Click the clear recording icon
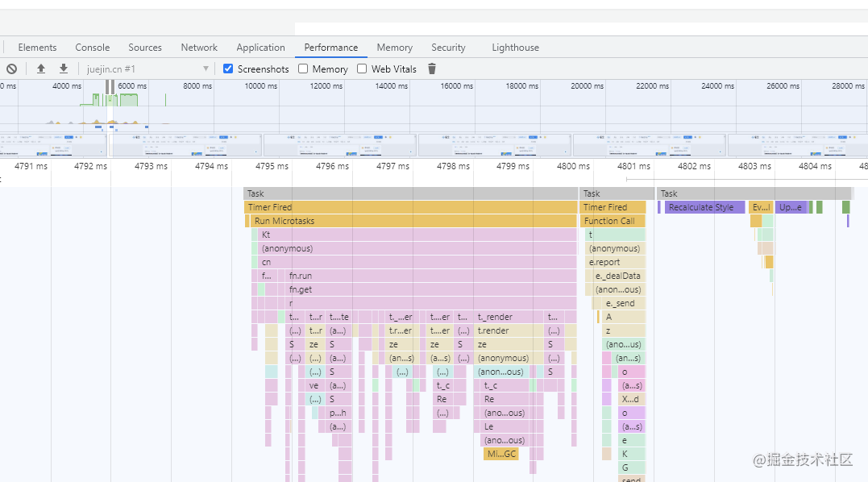Image resolution: width=868 pixels, height=482 pixels. (x=11, y=69)
